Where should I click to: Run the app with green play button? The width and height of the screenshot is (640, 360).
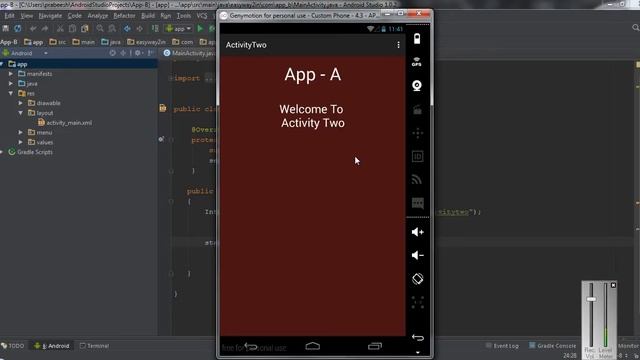(200, 29)
